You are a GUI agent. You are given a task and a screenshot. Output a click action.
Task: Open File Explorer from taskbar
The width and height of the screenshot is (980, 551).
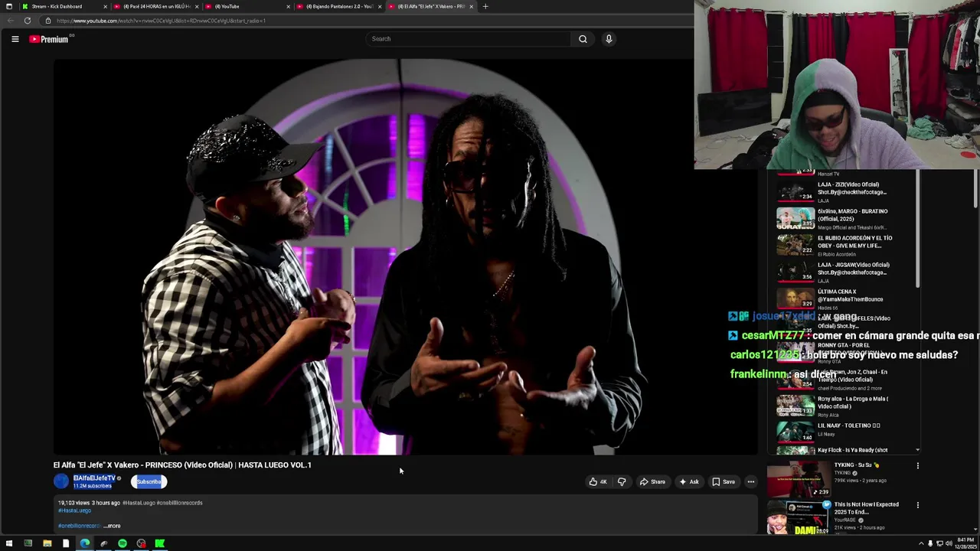click(47, 543)
